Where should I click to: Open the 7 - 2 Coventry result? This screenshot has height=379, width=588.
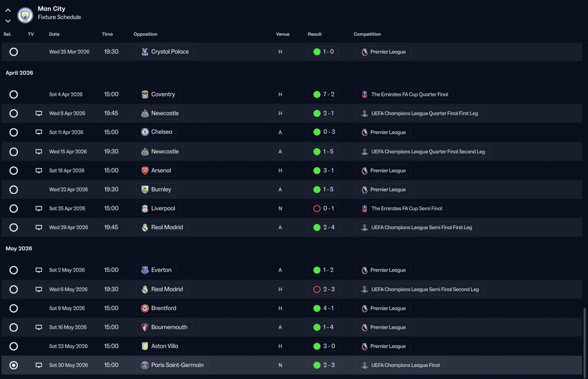(x=323, y=94)
